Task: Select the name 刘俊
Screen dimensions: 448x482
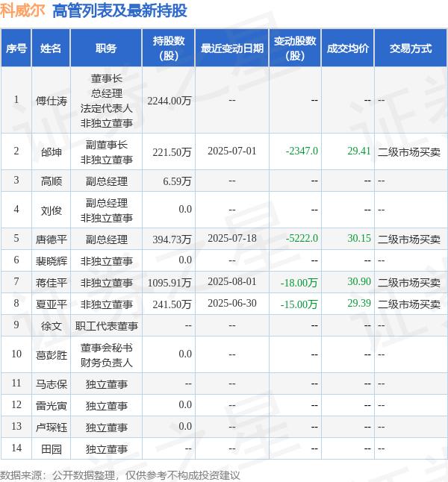Action: tap(52, 210)
